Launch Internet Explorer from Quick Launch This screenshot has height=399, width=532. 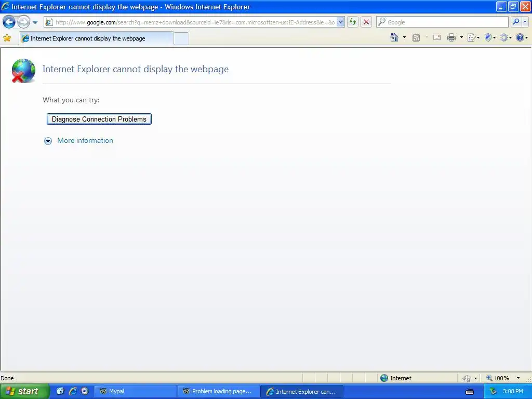(73, 391)
